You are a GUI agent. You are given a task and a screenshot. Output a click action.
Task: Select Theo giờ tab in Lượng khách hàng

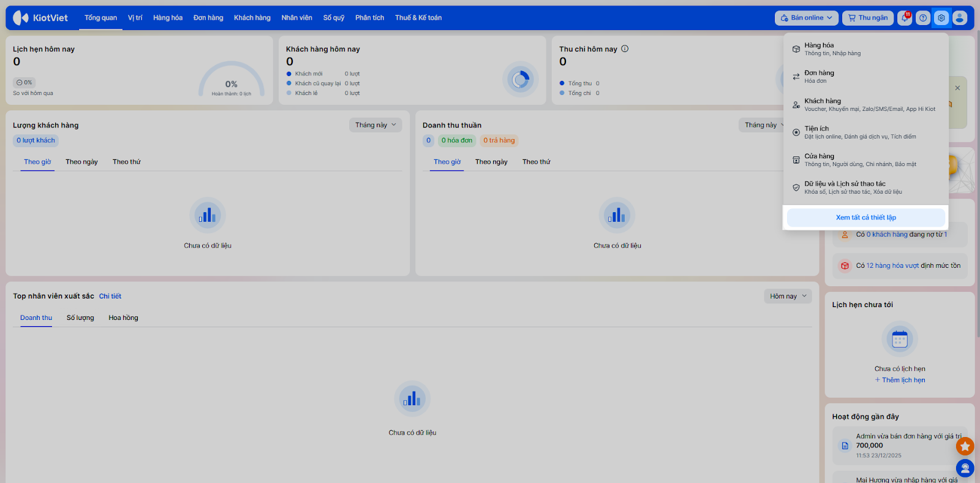click(x=37, y=162)
